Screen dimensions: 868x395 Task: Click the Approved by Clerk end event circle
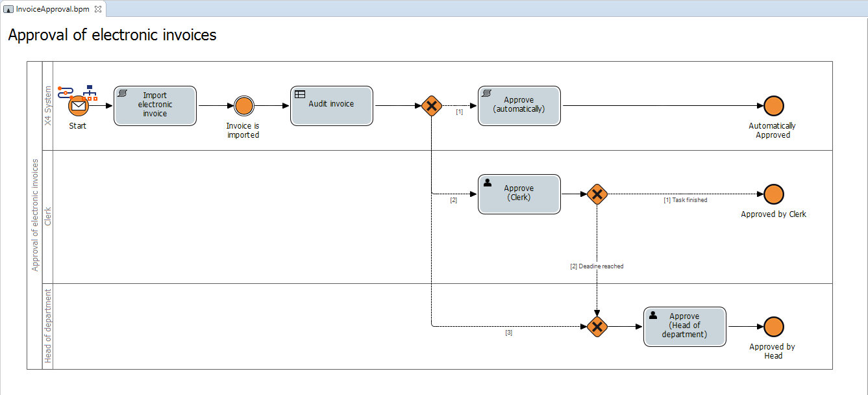[x=773, y=194]
